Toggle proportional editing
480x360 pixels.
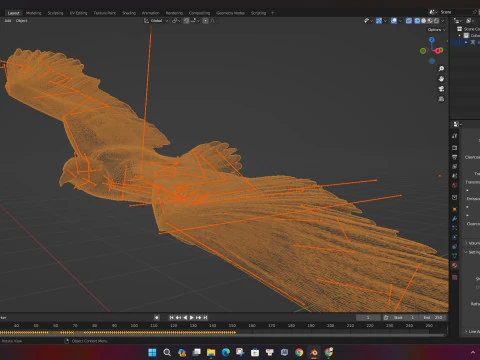205,21
